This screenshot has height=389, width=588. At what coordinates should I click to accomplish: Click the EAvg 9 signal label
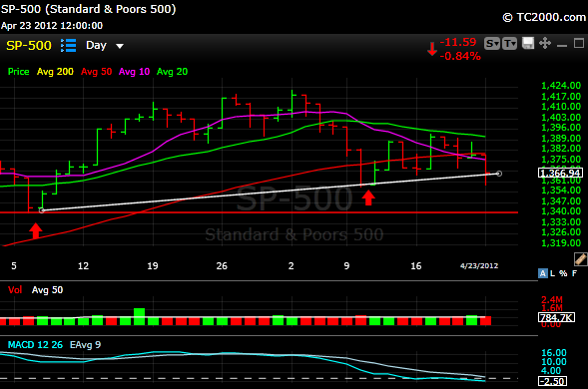85,345
